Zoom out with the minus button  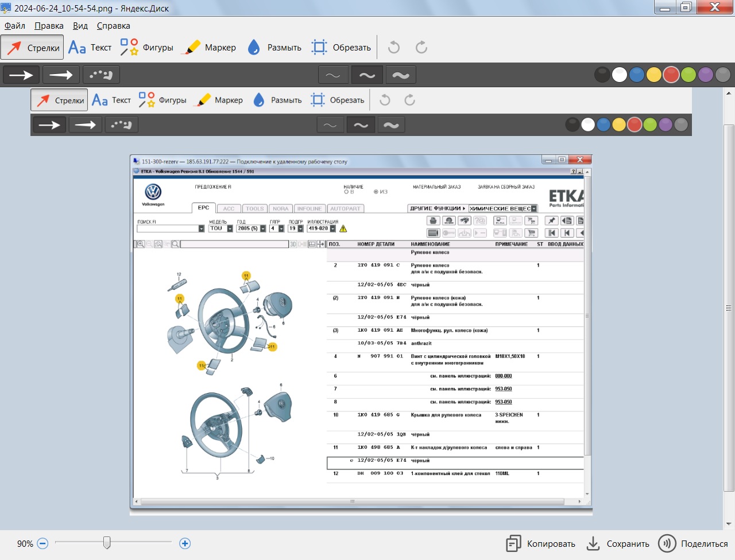pyautogui.click(x=42, y=543)
